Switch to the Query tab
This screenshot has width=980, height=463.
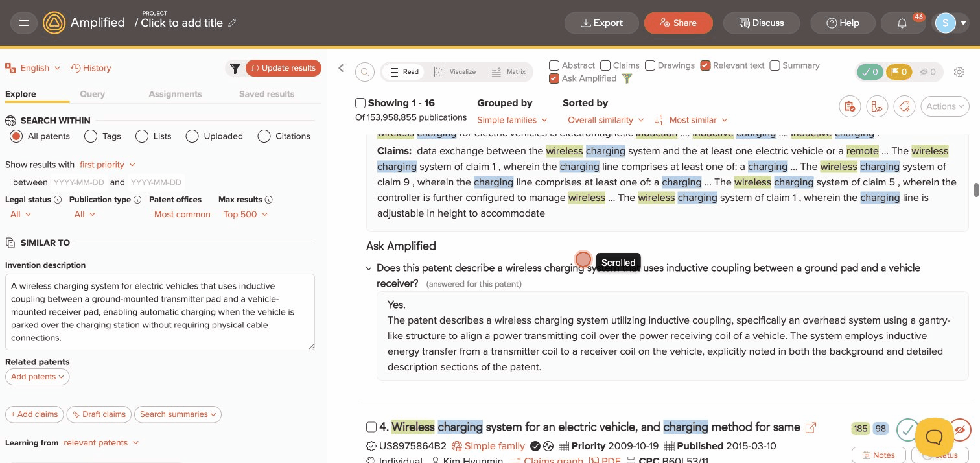(92, 93)
